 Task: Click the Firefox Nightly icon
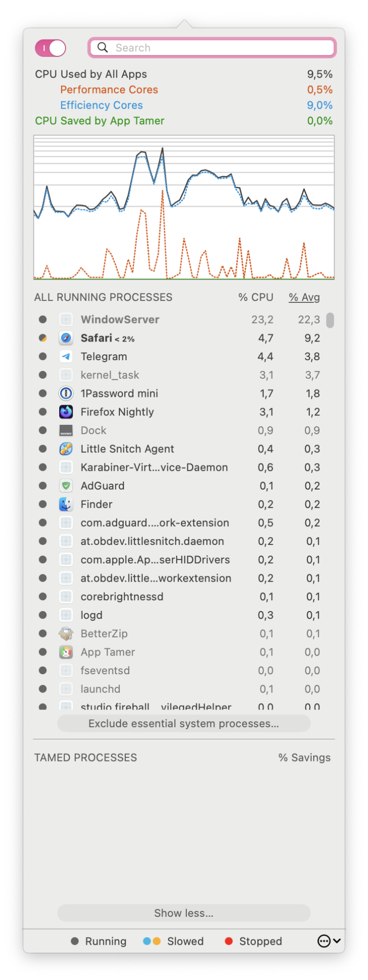tap(66, 412)
